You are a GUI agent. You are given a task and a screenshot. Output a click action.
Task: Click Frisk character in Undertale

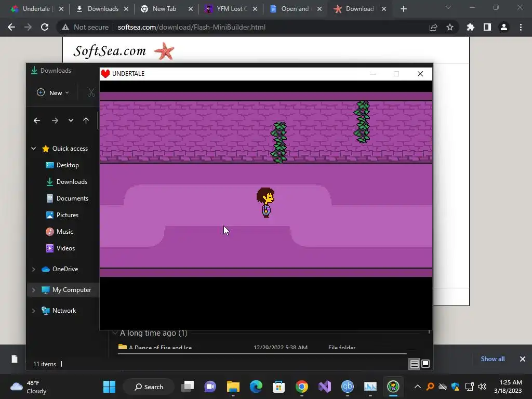click(265, 202)
